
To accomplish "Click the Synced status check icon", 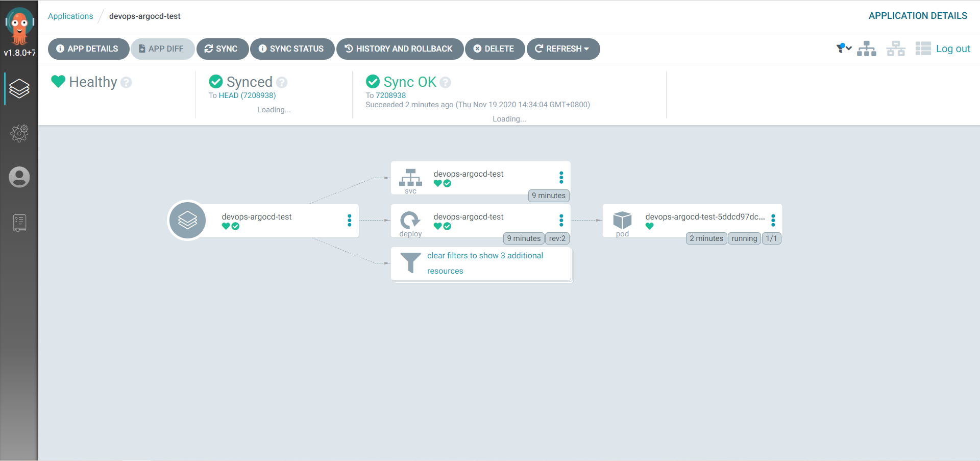I will click(216, 82).
